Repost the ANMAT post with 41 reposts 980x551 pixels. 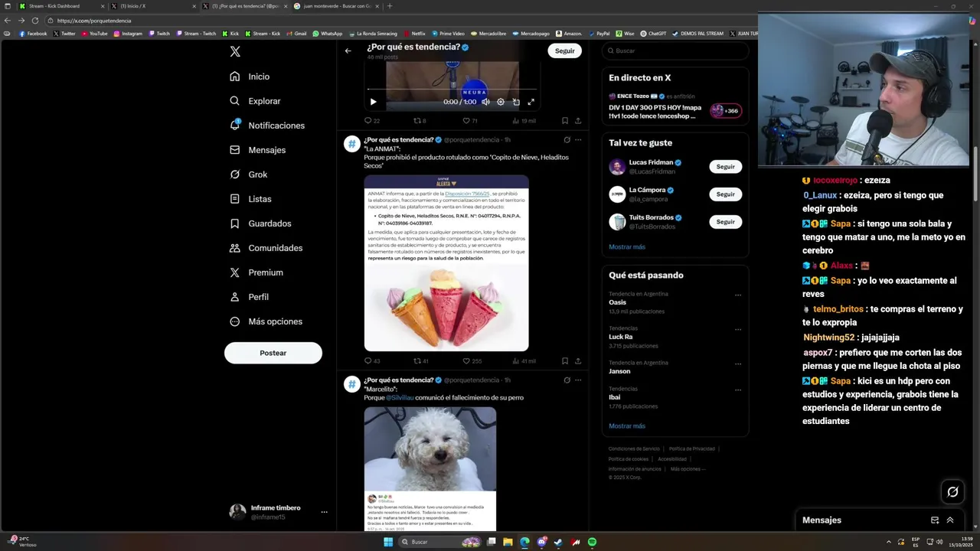[420, 361]
